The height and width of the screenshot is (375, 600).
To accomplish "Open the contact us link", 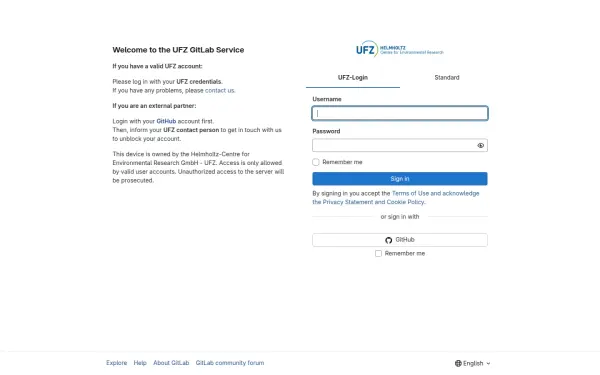I will click(x=219, y=91).
